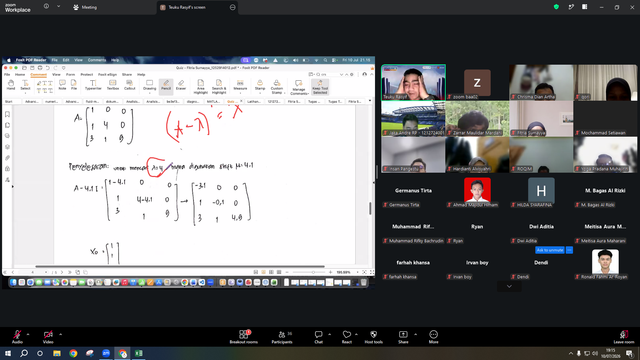Open the meeting info icon
The width and height of the screenshot is (640, 360).
[x=46, y=7]
